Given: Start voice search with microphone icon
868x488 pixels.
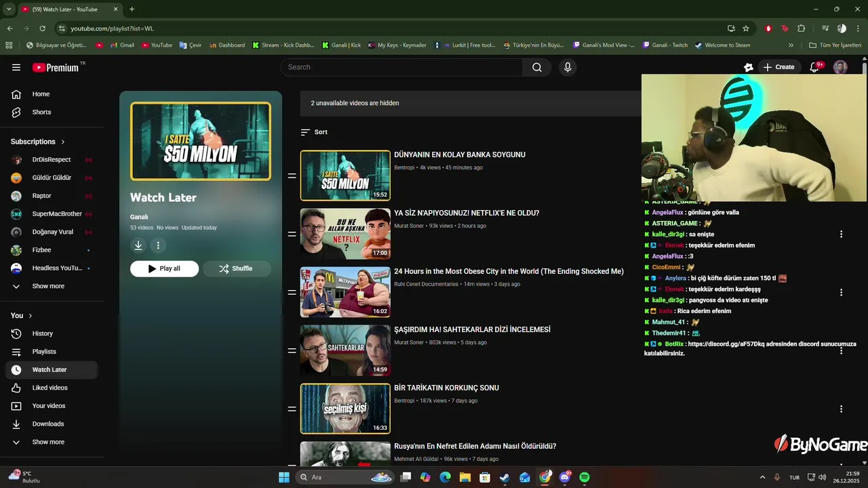Looking at the screenshot, I should click(x=568, y=67).
